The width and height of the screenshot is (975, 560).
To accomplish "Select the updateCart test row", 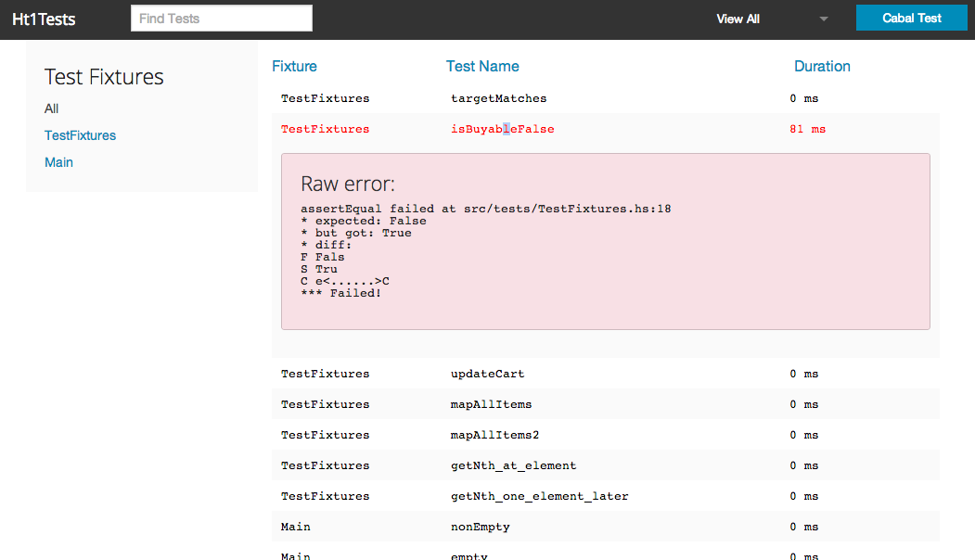I will 606,374.
